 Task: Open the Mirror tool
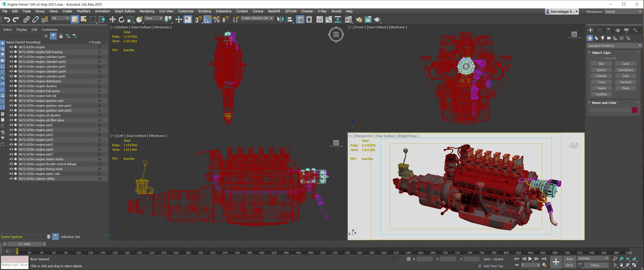tap(280, 19)
